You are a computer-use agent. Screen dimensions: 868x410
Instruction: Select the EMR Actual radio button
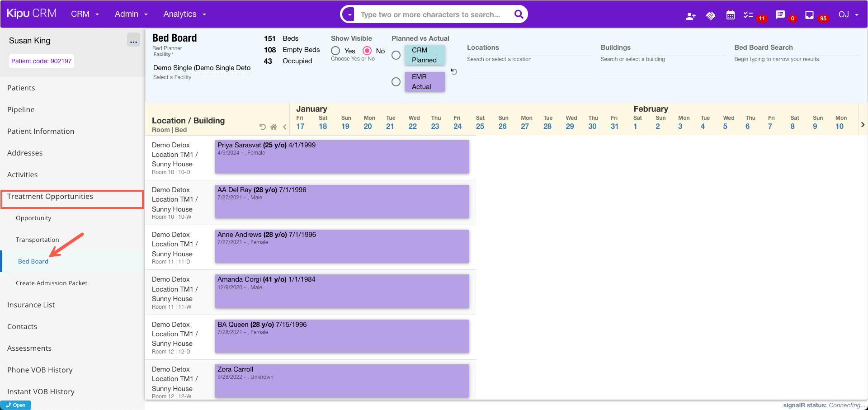396,82
